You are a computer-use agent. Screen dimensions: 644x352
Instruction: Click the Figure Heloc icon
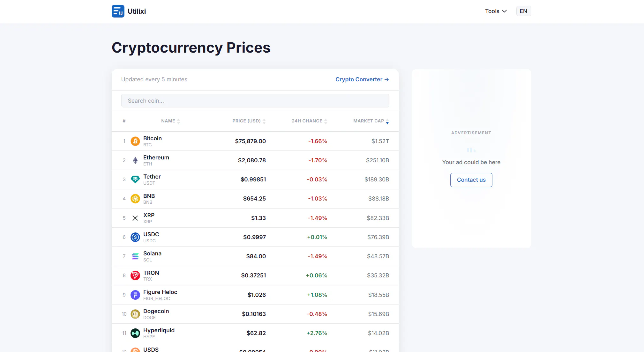point(135,295)
